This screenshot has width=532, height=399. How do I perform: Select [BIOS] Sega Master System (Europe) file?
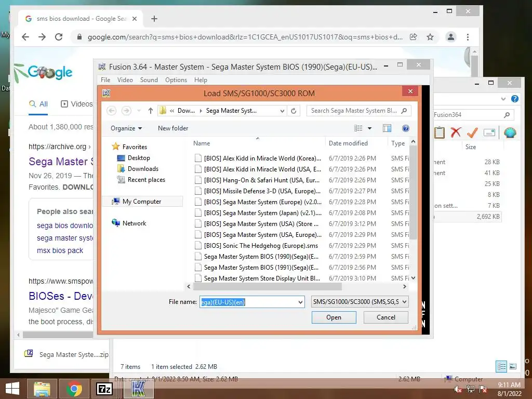pyautogui.click(x=258, y=202)
